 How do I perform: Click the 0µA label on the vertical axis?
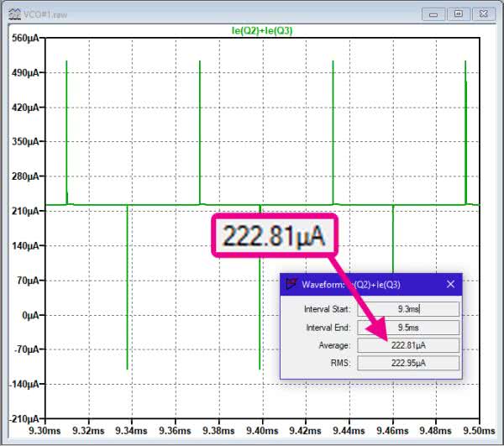[30, 315]
